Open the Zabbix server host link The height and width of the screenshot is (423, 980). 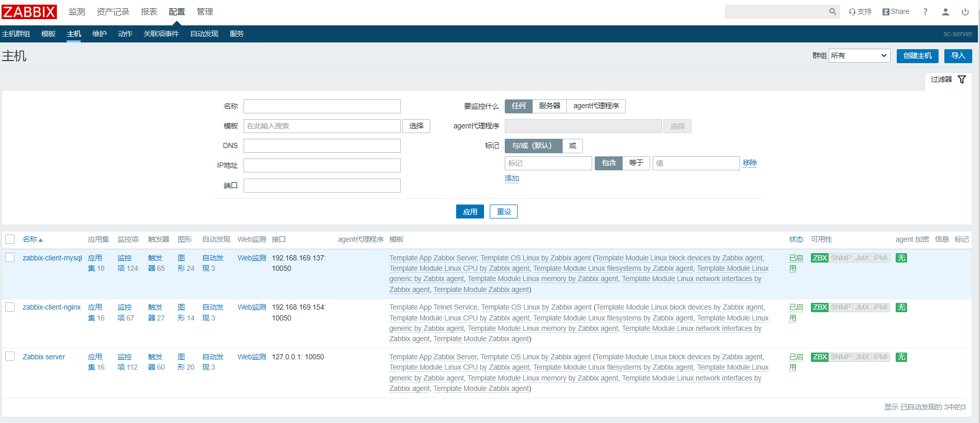tap(44, 357)
